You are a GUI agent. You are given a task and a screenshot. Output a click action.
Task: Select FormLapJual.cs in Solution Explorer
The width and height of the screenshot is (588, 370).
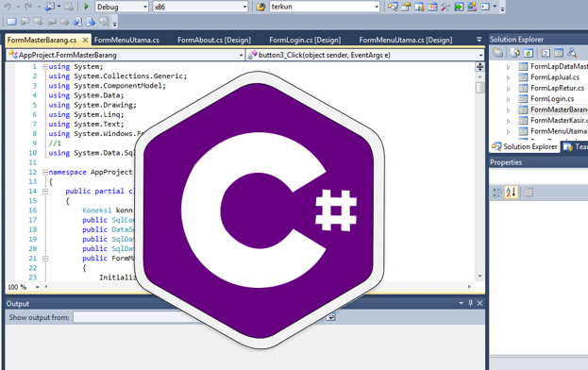[555, 77]
